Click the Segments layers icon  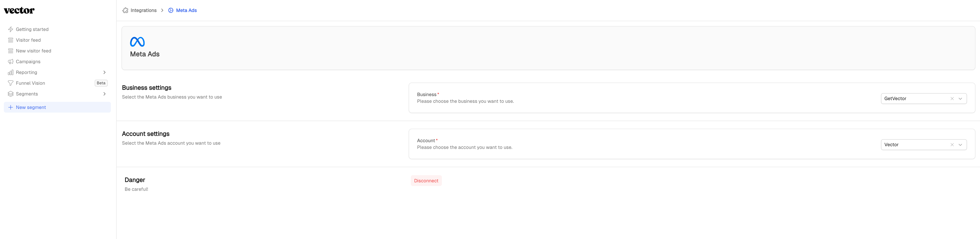click(11, 94)
